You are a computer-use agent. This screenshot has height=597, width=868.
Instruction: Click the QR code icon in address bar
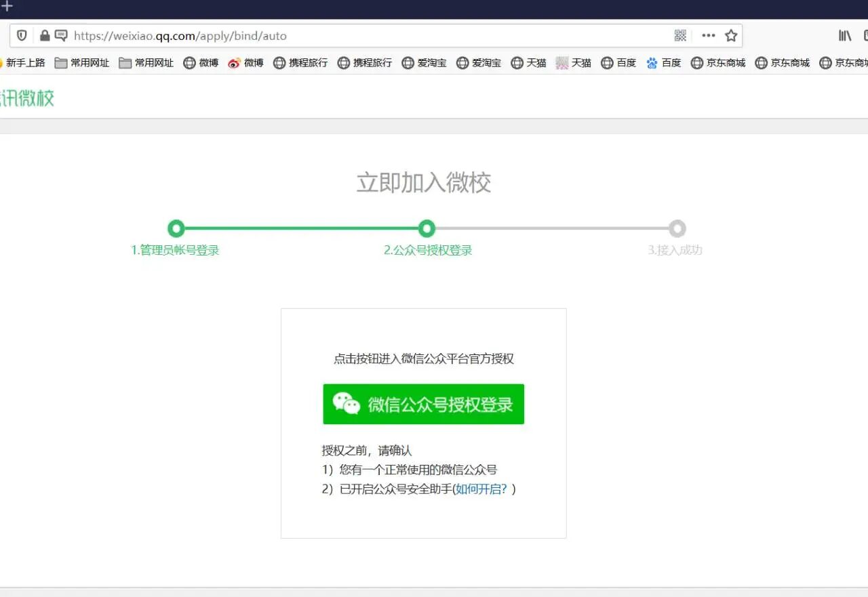[x=681, y=35]
